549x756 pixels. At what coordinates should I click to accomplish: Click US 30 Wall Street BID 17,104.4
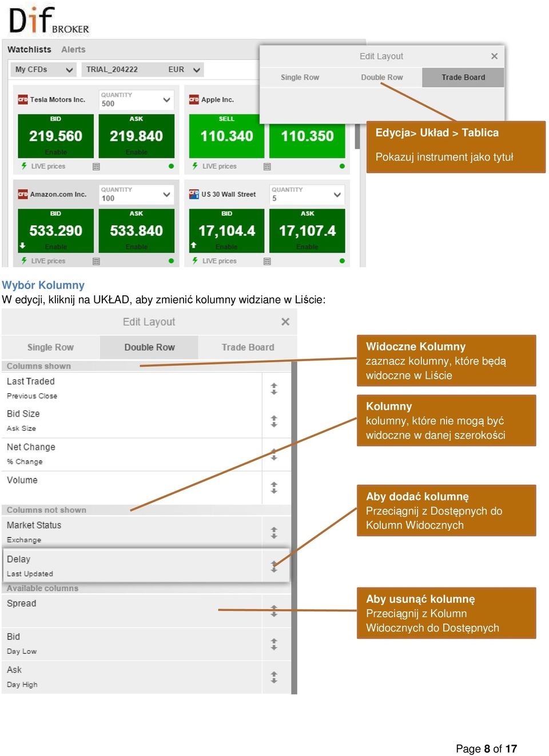pyautogui.click(x=226, y=231)
